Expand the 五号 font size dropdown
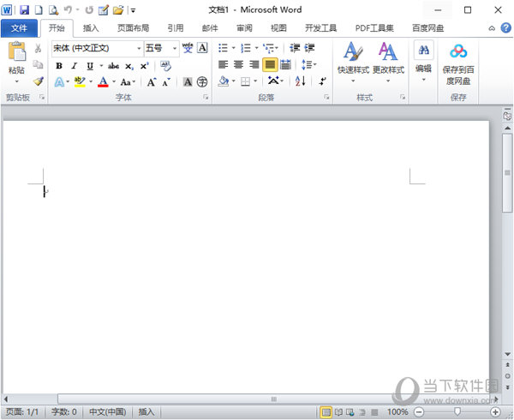This screenshot has width=514, height=420. tap(174, 48)
